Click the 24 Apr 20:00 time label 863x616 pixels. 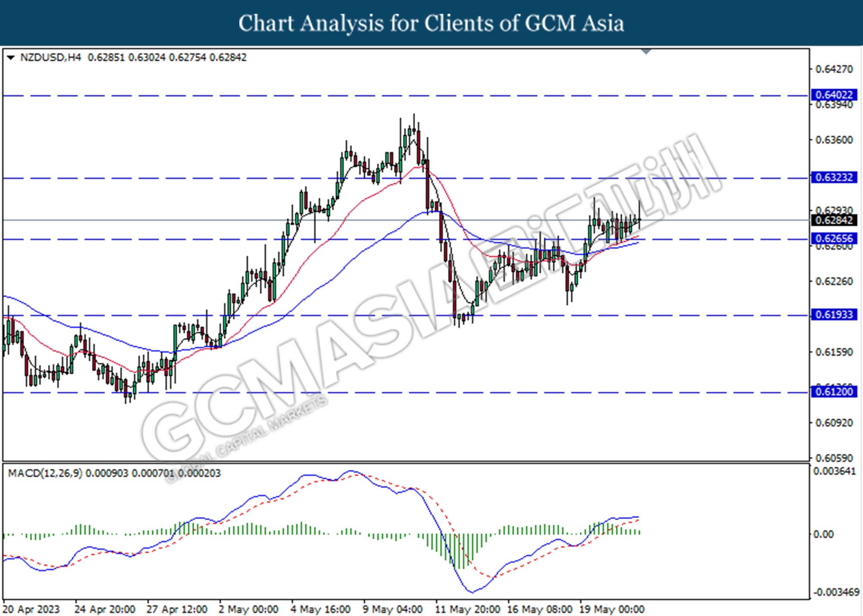104,609
